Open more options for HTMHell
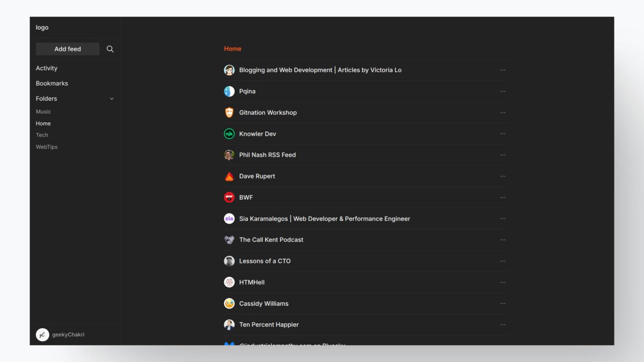 point(503,282)
